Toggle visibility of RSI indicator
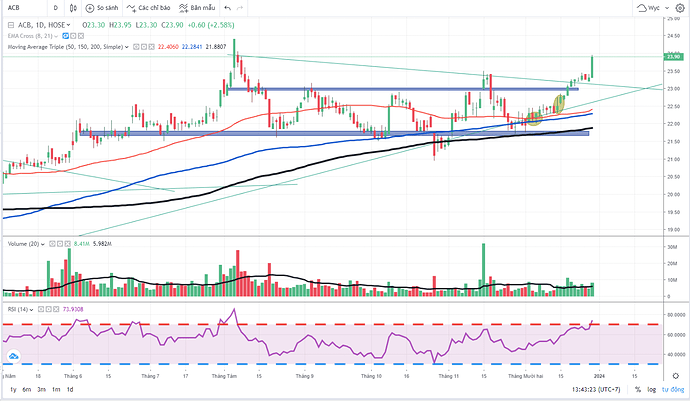 coord(41,309)
